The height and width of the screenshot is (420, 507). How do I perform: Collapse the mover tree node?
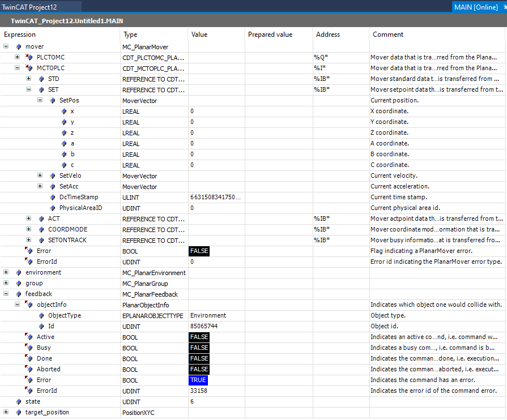tap(6, 46)
